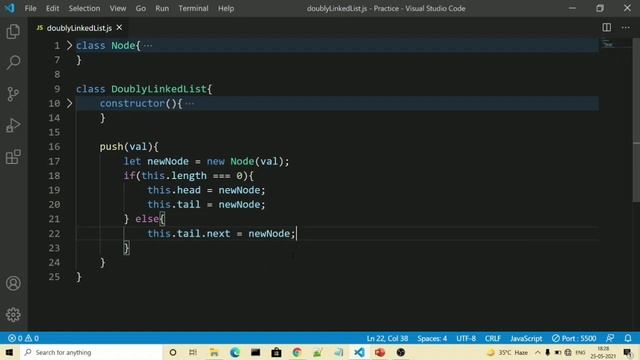Image resolution: width=640 pixels, height=360 pixels.
Task: Click the ENG input language indicator
Action: coord(580,352)
